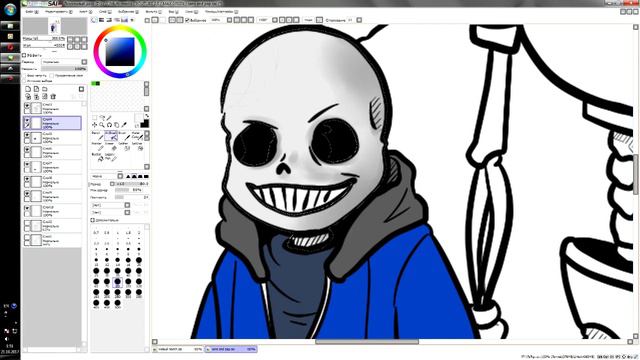Activate the move layer tool
The image size is (640, 360).
94,125
